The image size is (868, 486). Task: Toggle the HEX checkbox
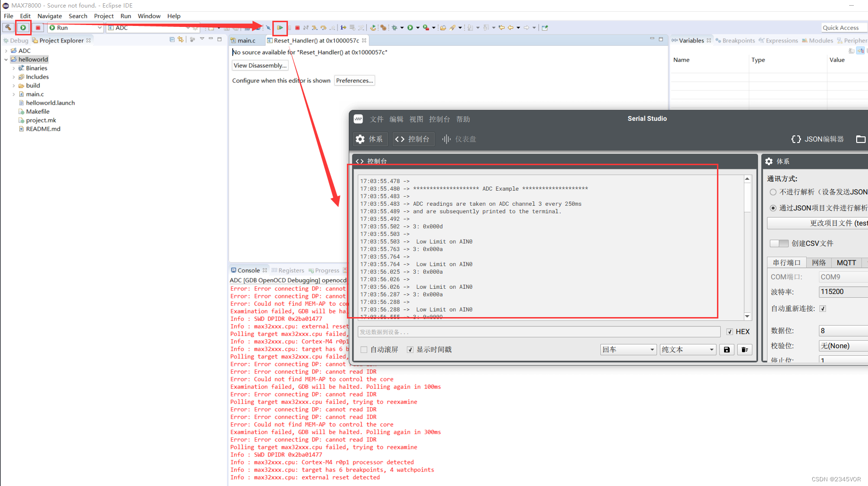[730, 332]
